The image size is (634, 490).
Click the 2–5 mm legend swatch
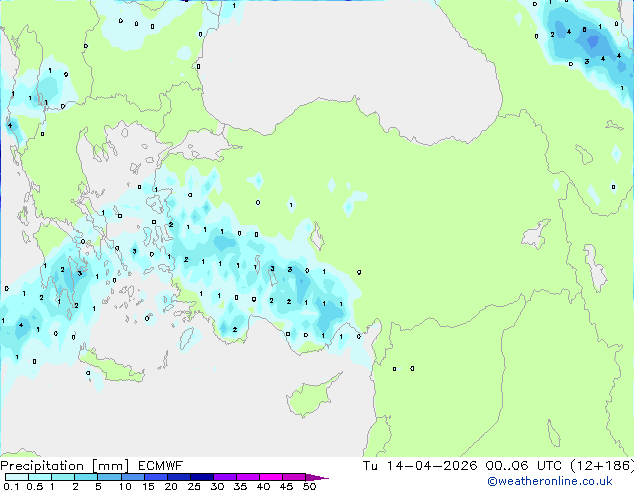86,477
